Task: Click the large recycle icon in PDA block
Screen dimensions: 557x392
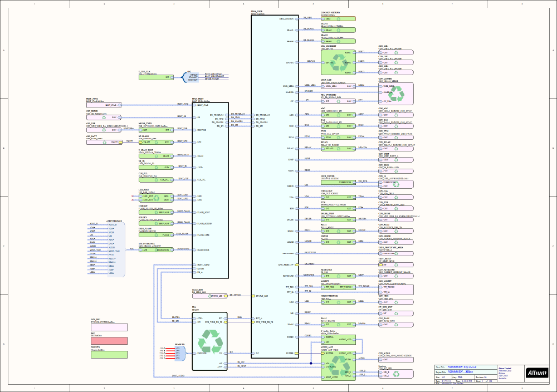Action: tap(211, 341)
